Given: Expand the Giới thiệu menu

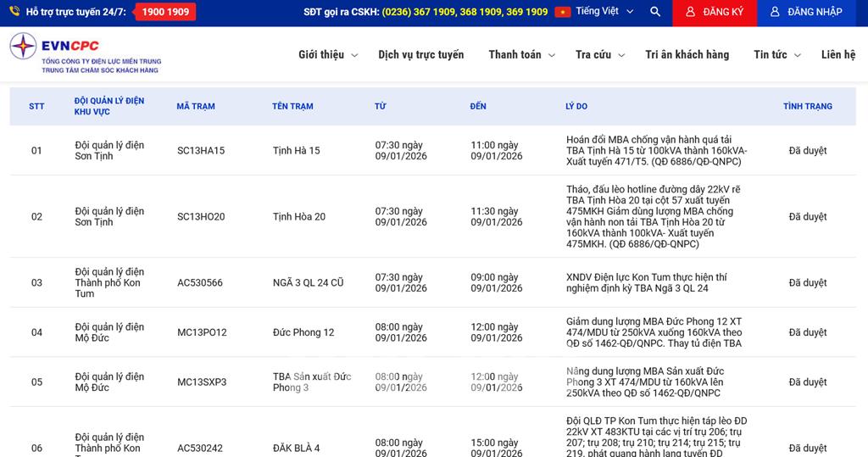Looking at the screenshot, I should (327, 54).
